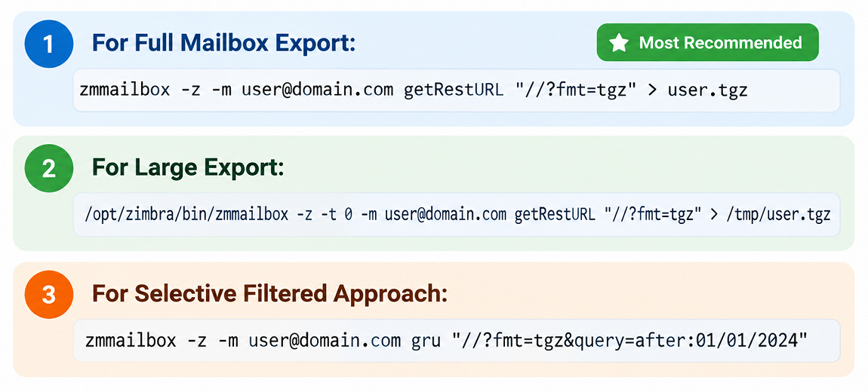
Task: Select the For Selective Filtered Approach heading
Action: [x=269, y=293]
